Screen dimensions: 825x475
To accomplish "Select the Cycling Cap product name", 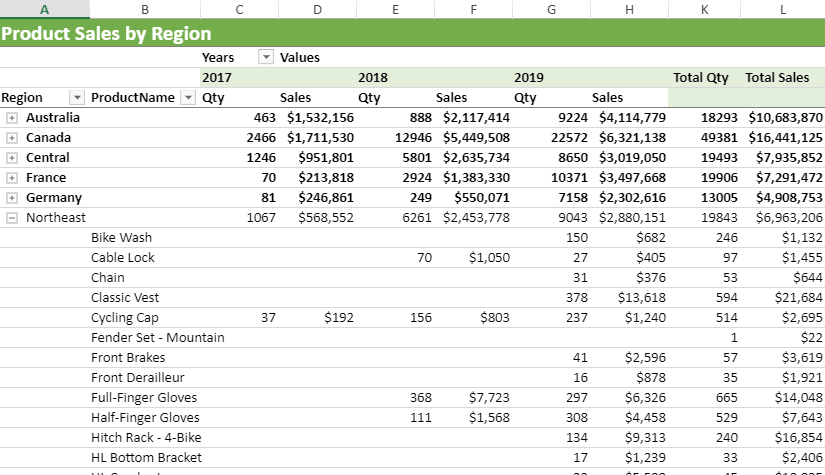I will click(125, 318).
